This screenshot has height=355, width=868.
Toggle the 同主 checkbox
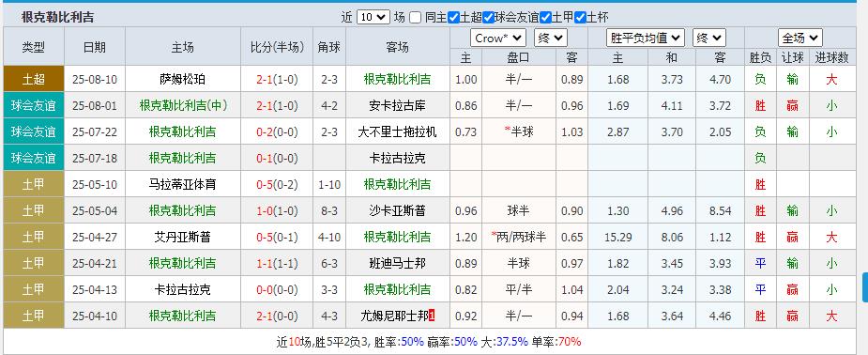pyautogui.click(x=415, y=18)
